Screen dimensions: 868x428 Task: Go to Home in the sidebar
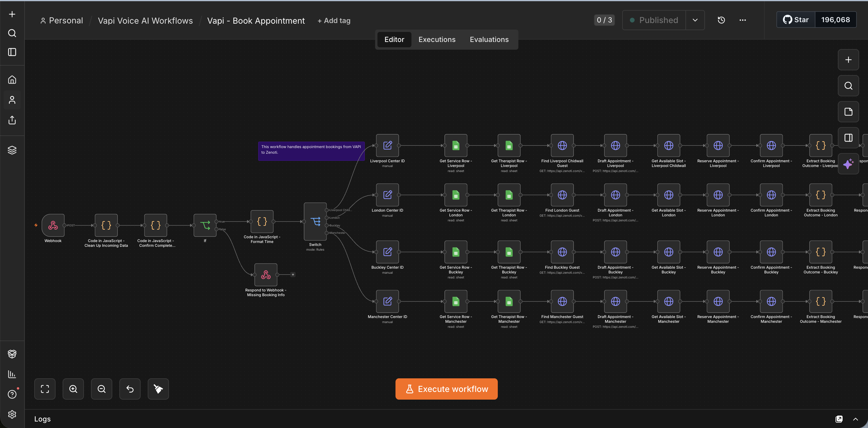point(12,80)
